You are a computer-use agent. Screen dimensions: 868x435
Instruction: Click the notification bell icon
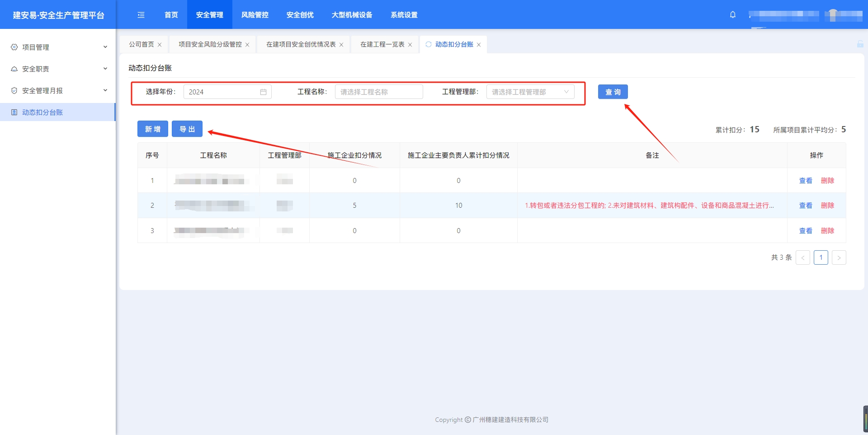coord(733,14)
